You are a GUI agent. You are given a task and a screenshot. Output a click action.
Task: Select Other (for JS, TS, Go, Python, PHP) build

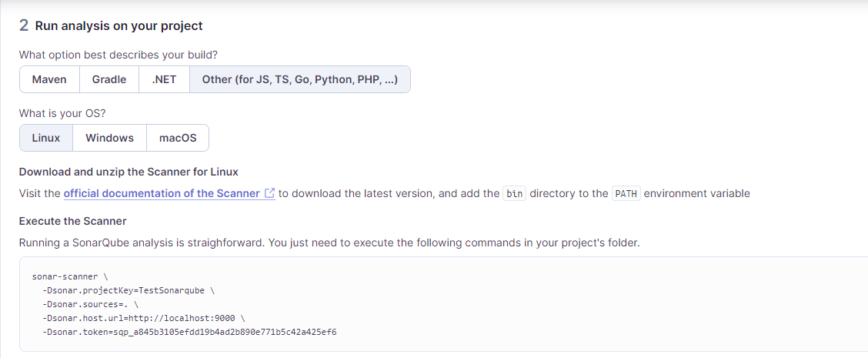(x=299, y=79)
